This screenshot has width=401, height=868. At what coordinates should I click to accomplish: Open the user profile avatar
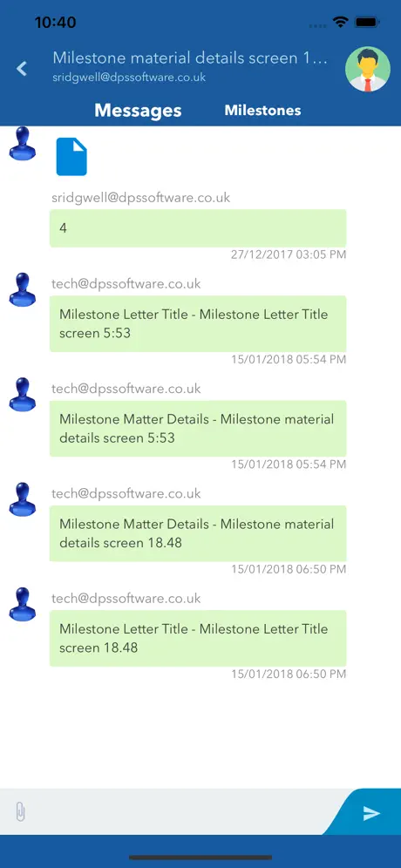368,69
